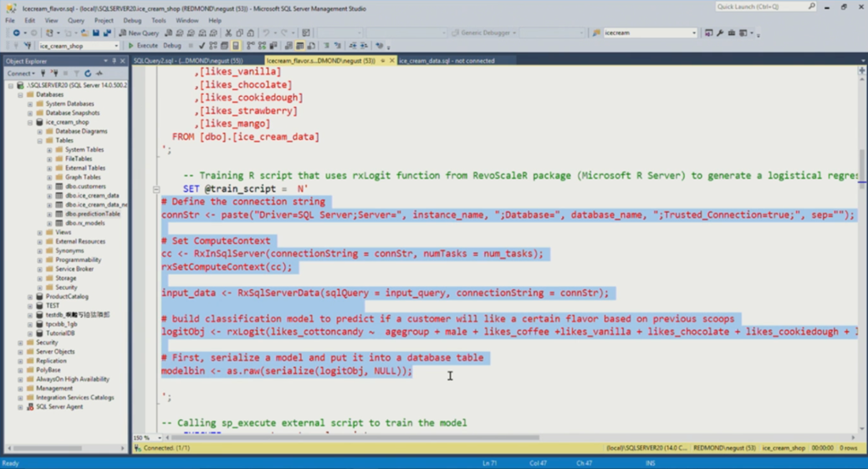Select the ProductCatalog database
Screen dimensions: 868x469
66,297
